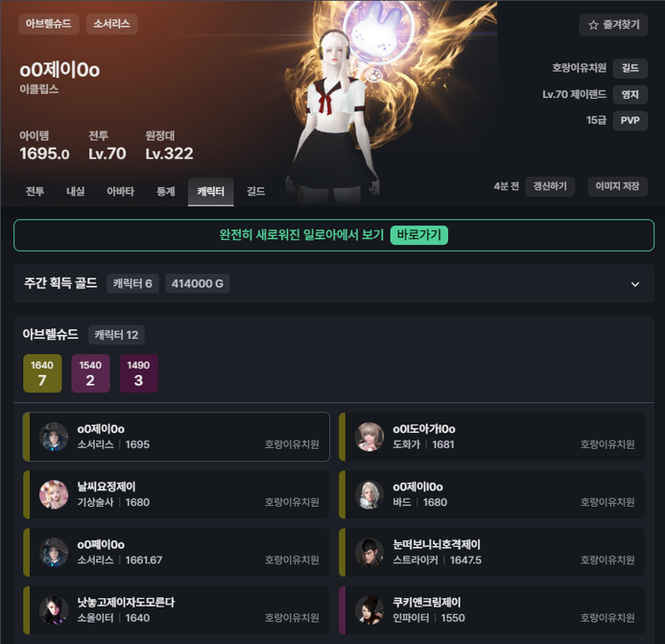
Task: Click the 눈떠보니뇌호격제이 striker avatar
Action: tap(369, 552)
